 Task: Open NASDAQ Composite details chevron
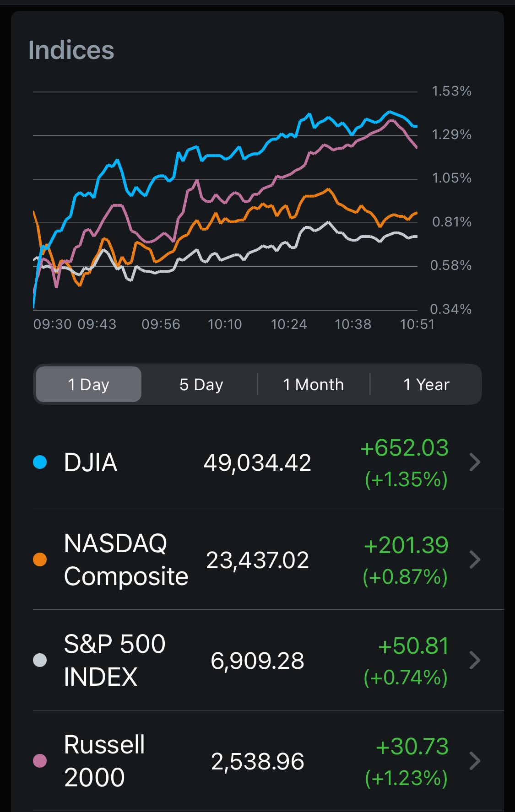click(475, 559)
